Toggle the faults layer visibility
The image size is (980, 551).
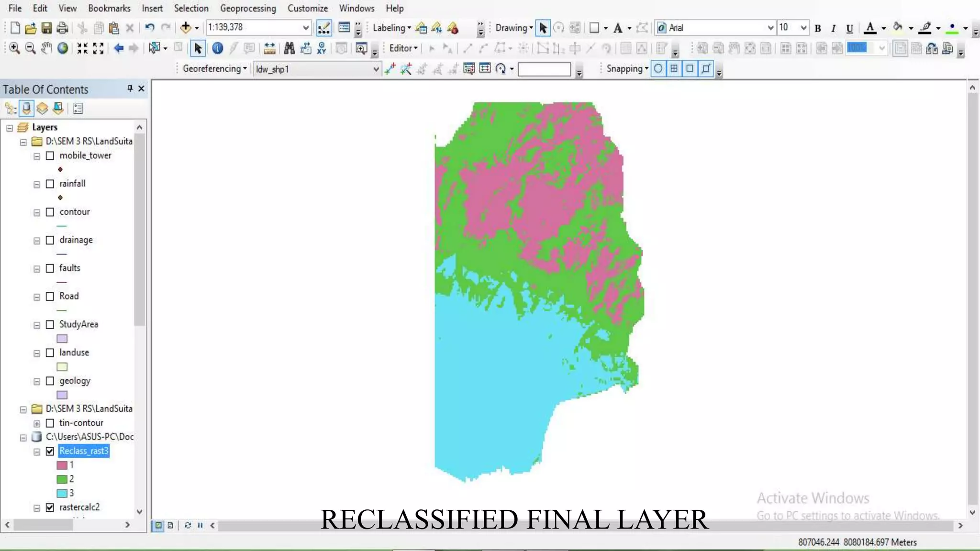pos(50,269)
